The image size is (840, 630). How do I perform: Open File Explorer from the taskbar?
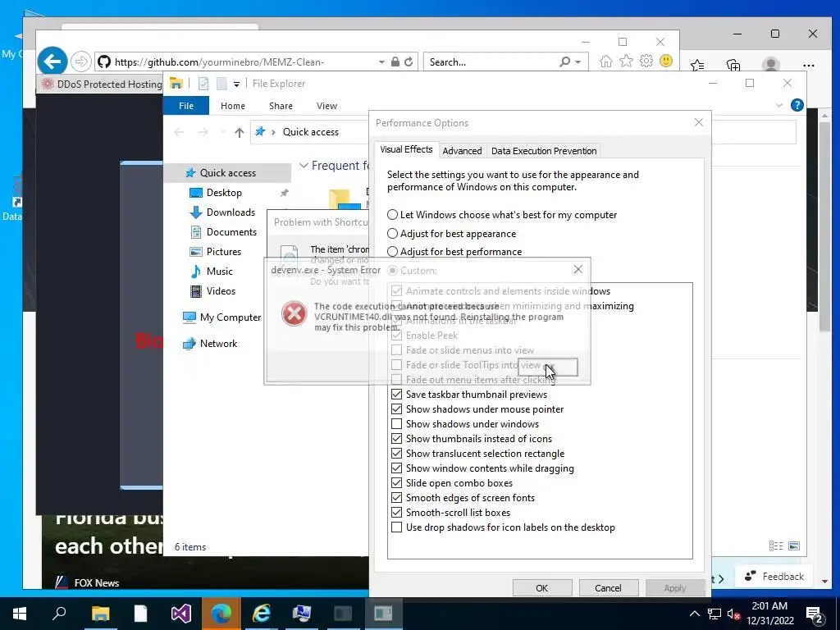[100, 614]
